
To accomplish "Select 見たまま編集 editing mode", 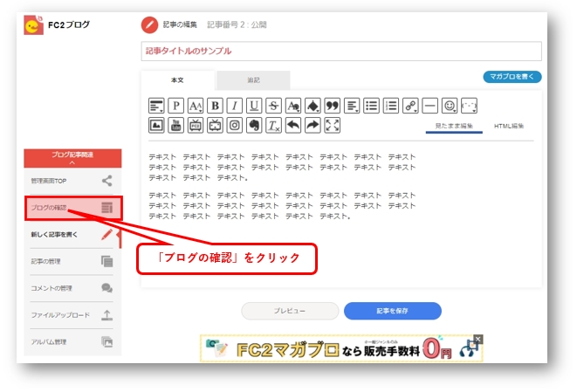I will [x=454, y=126].
